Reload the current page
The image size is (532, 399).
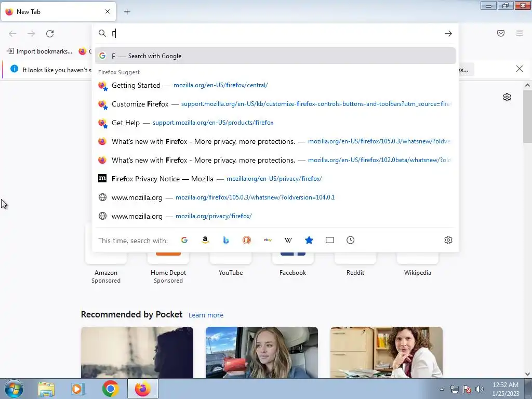[x=50, y=33]
